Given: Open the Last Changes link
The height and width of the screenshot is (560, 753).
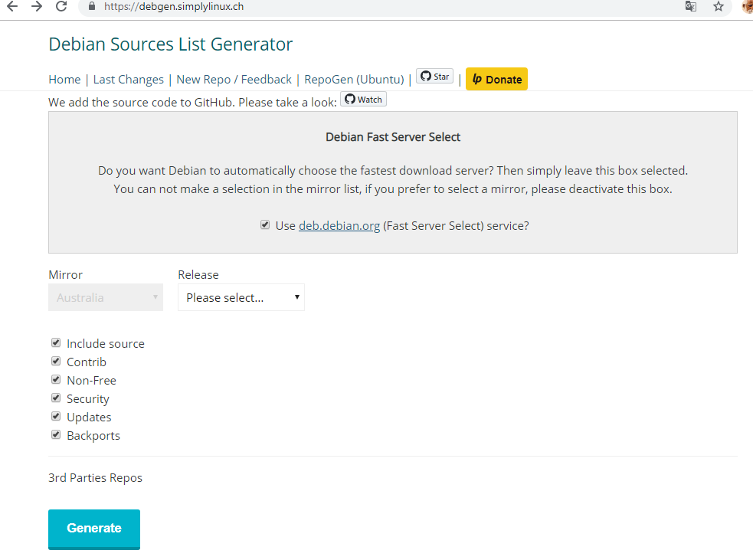Looking at the screenshot, I should [128, 79].
